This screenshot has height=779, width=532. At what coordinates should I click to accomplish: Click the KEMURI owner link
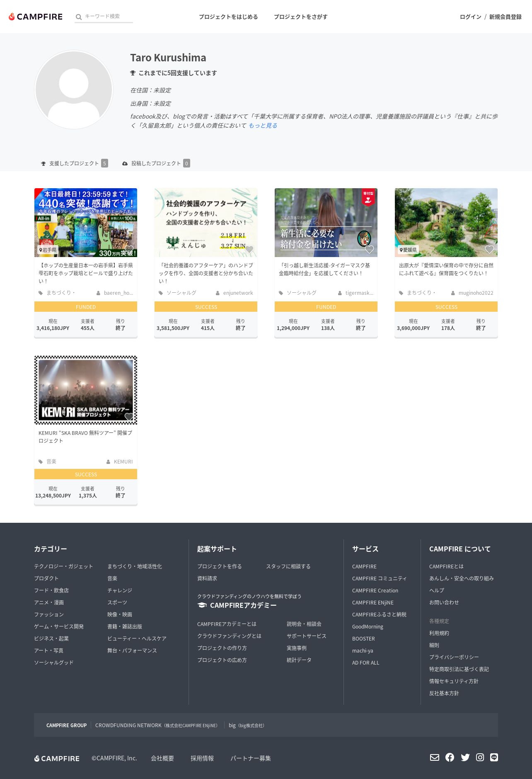pyautogui.click(x=123, y=462)
